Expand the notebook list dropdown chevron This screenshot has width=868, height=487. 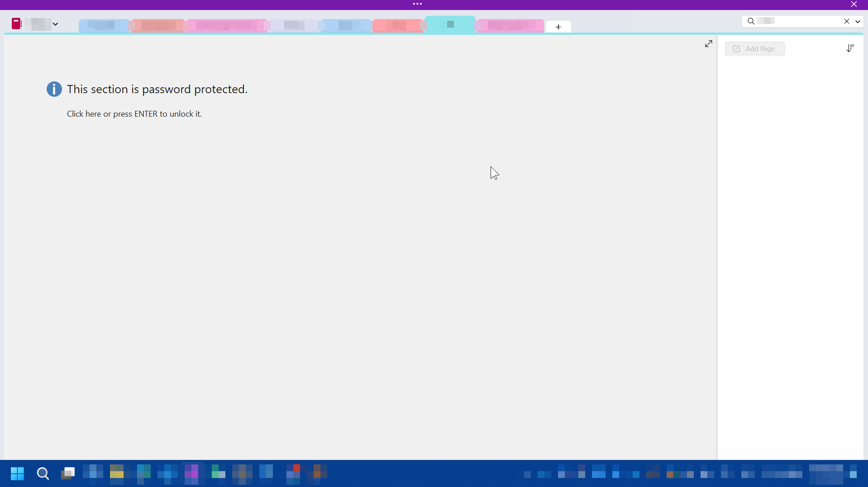pos(55,24)
